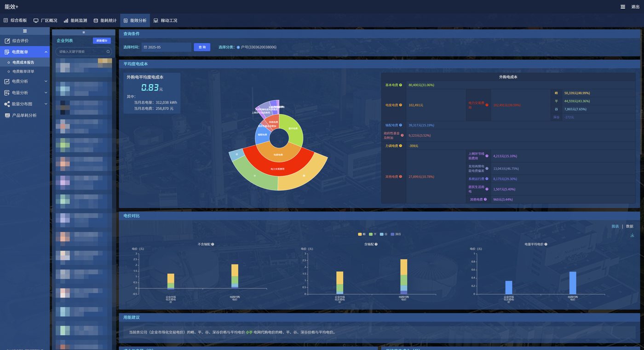This screenshot has width=644, height=350.
Task: Click the help icon next to 输配电费
Action: click(401, 125)
